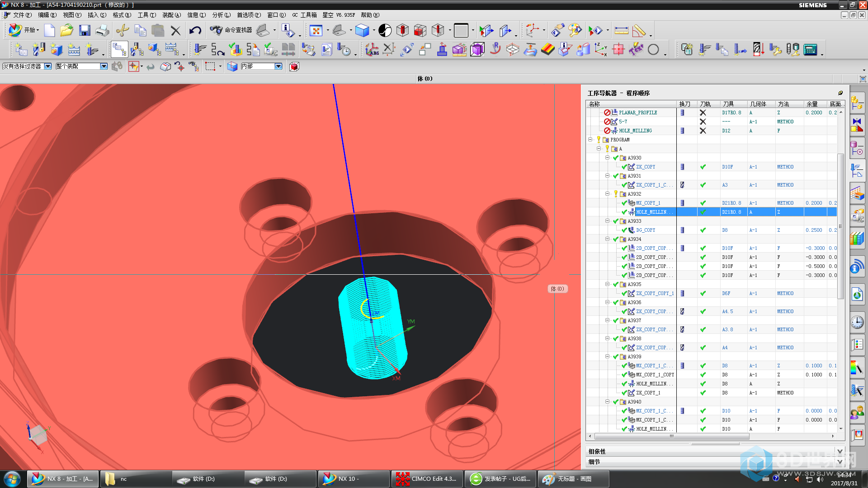Viewport: 868px width, 488px height.
Task: Open the 插入 (Insert) menu
Action: coord(97,15)
